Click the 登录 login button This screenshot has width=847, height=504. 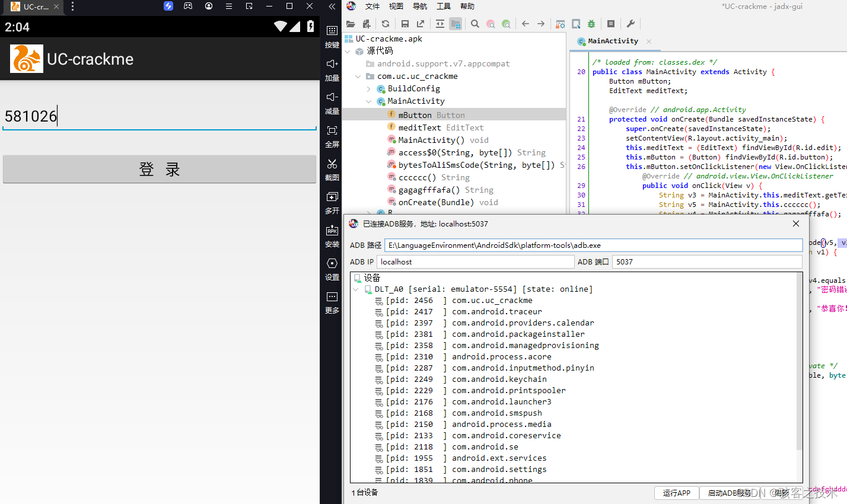(160, 170)
